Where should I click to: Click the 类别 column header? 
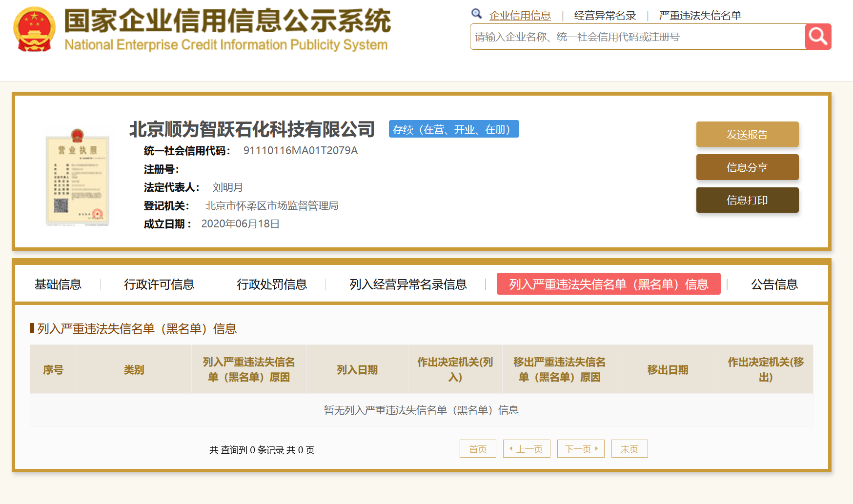tap(134, 369)
